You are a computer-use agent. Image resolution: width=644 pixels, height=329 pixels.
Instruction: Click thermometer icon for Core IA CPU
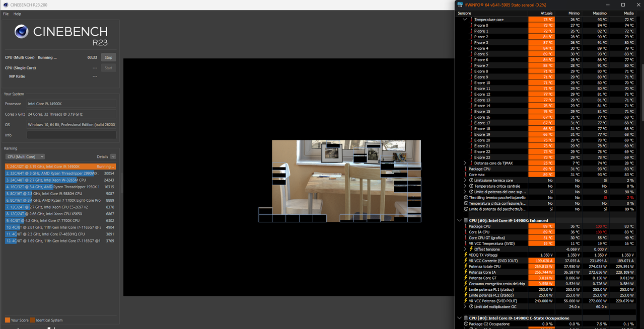coord(466,232)
